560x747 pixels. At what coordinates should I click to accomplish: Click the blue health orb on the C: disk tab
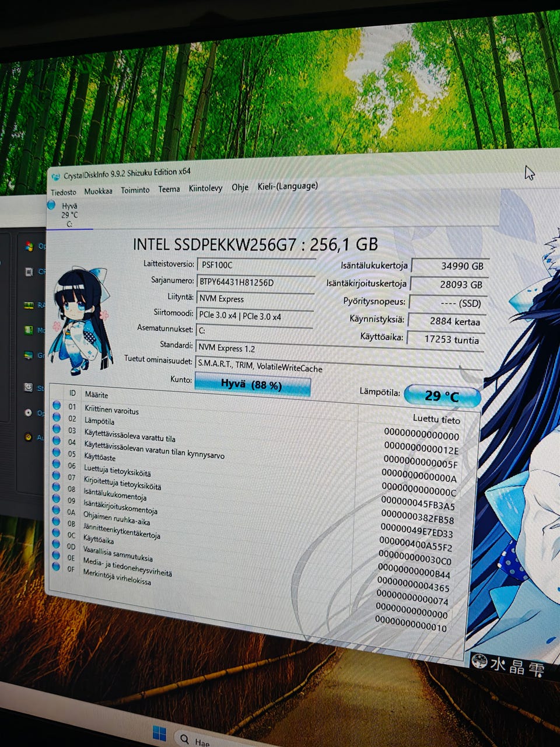[51, 205]
